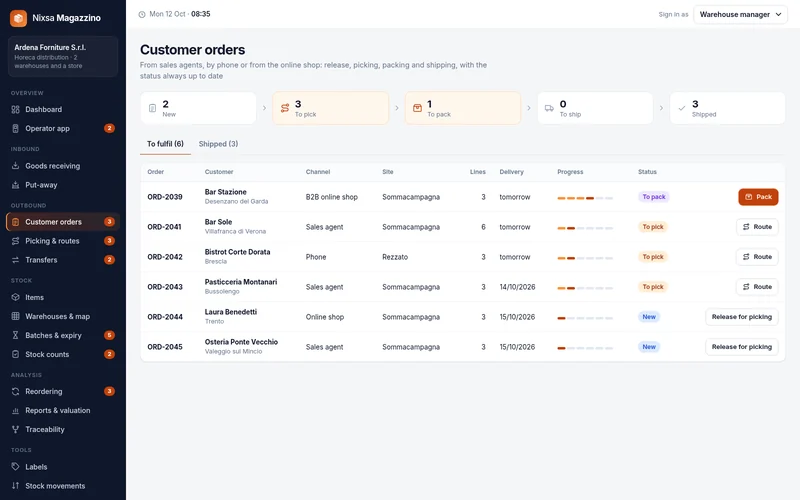Viewport: 800px width, 500px height.
Task: Click the Items box icon
Action: [15, 297]
